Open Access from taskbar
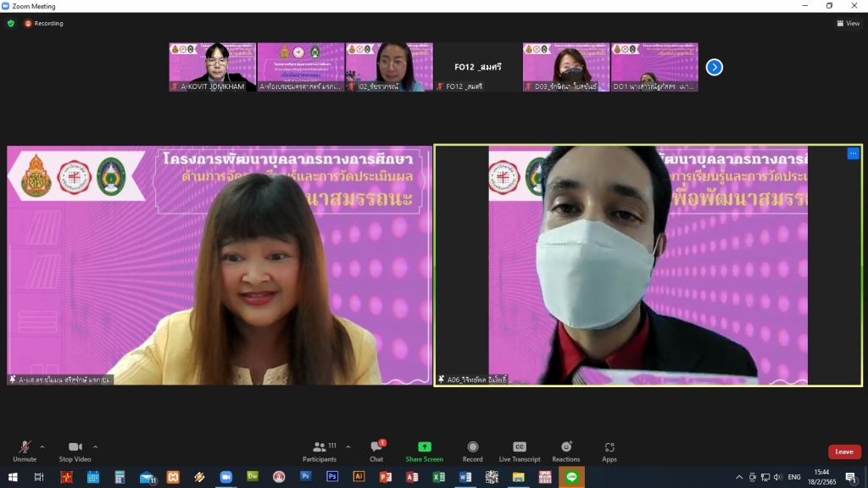The height and width of the screenshot is (488, 868). pyautogui.click(x=412, y=477)
